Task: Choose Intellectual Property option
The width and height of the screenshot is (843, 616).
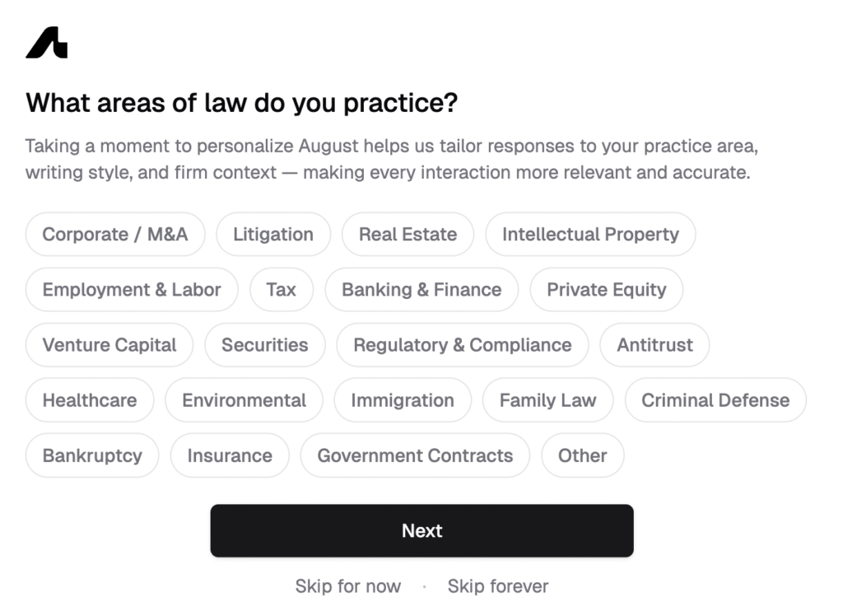Action: click(x=590, y=234)
